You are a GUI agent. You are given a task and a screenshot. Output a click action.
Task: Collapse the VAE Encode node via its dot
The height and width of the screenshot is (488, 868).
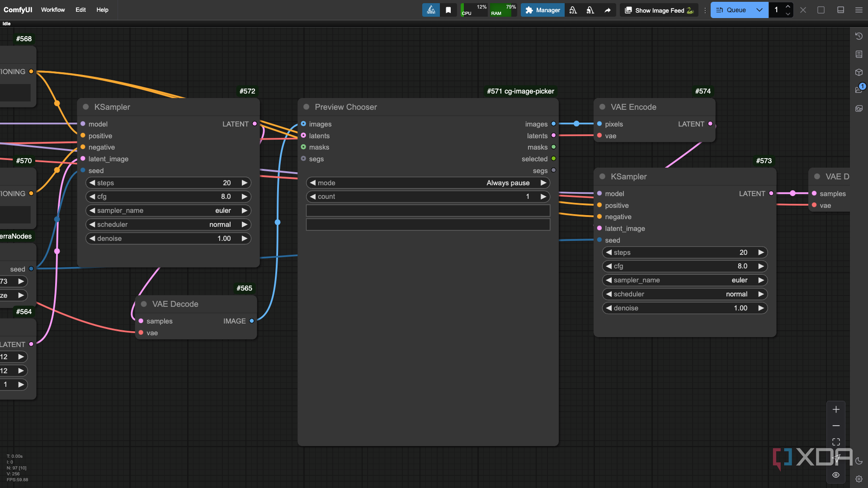[x=602, y=107]
